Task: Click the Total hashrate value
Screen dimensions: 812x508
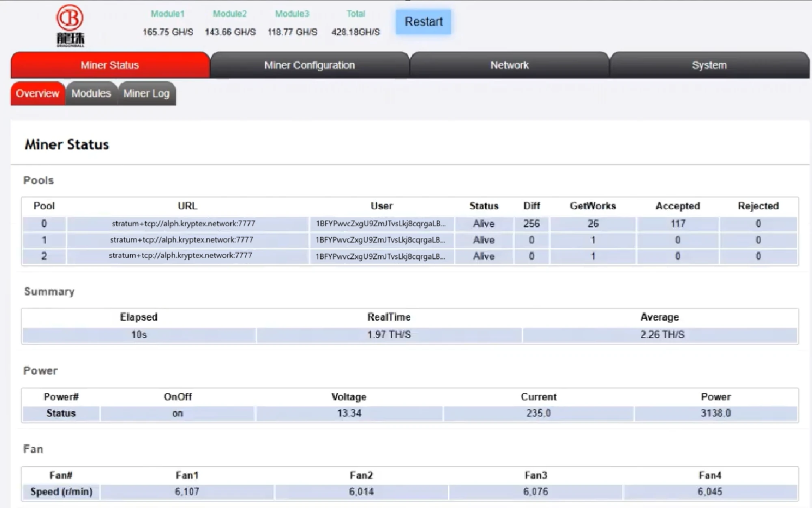Action: (x=356, y=32)
